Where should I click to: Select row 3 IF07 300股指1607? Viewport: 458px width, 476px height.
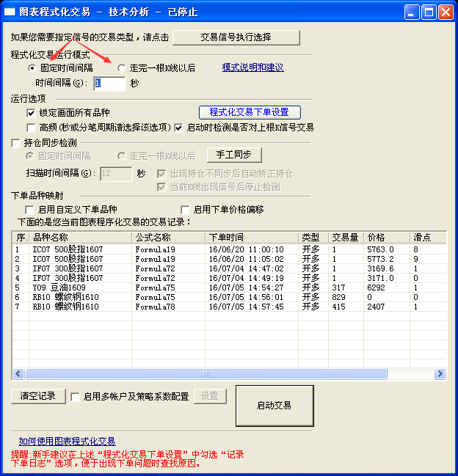click(229, 268)
